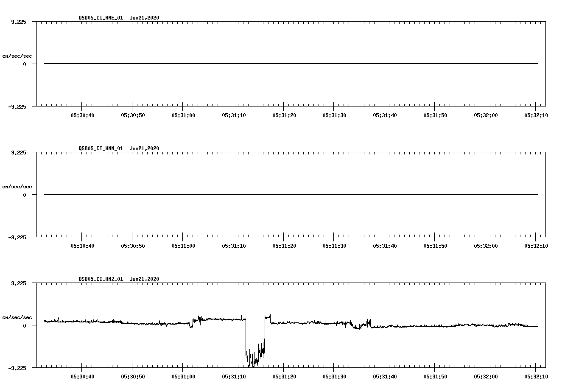Viewport: 576px width, 392px height.
Task: Pick the 05:31:10 time label under HNZ plot
Action: pos(234,377)
